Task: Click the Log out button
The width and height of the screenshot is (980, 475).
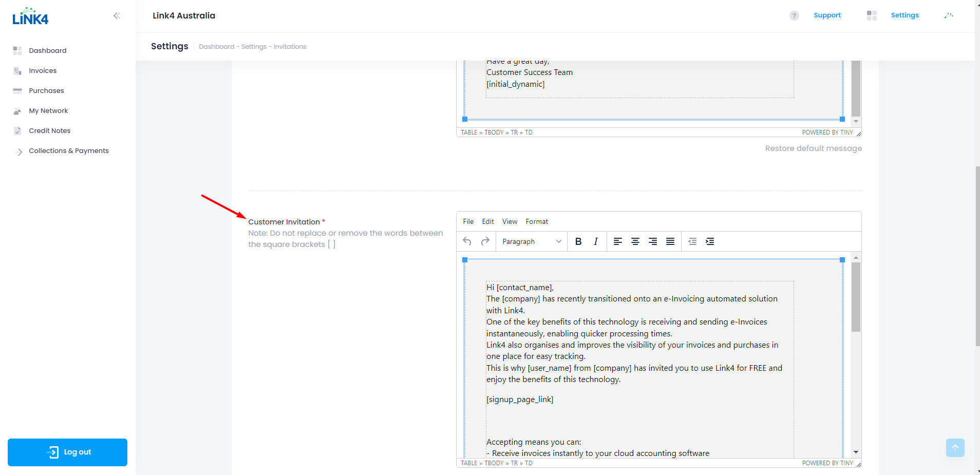Action: 67,452
